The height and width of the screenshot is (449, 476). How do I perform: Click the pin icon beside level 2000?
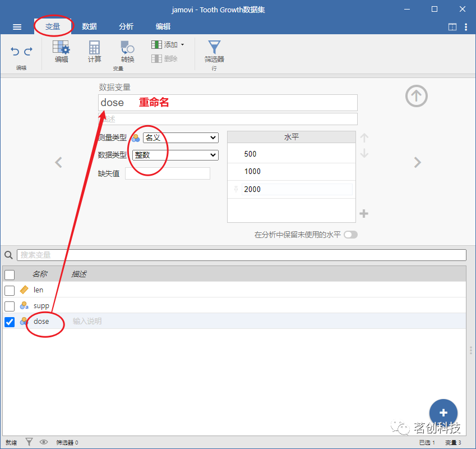point(236,189)
